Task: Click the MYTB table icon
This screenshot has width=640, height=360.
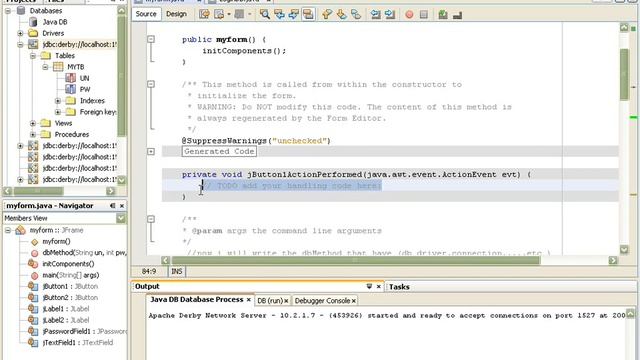Action: (x=58, y=67)
